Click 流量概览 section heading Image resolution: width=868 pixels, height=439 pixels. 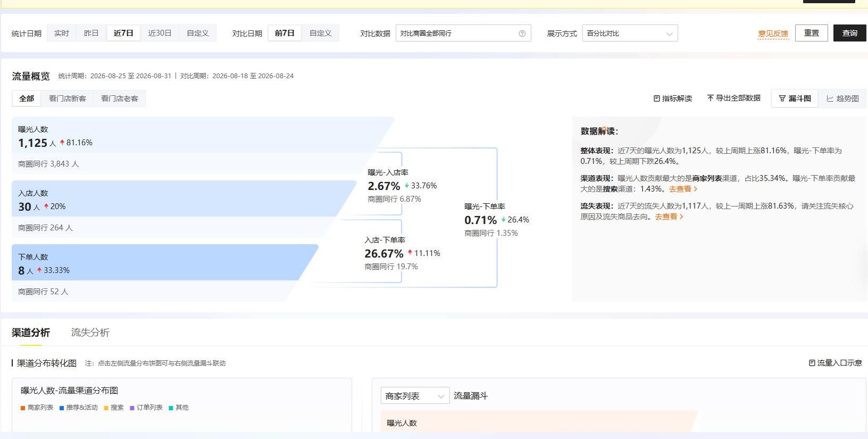(31, 76)
